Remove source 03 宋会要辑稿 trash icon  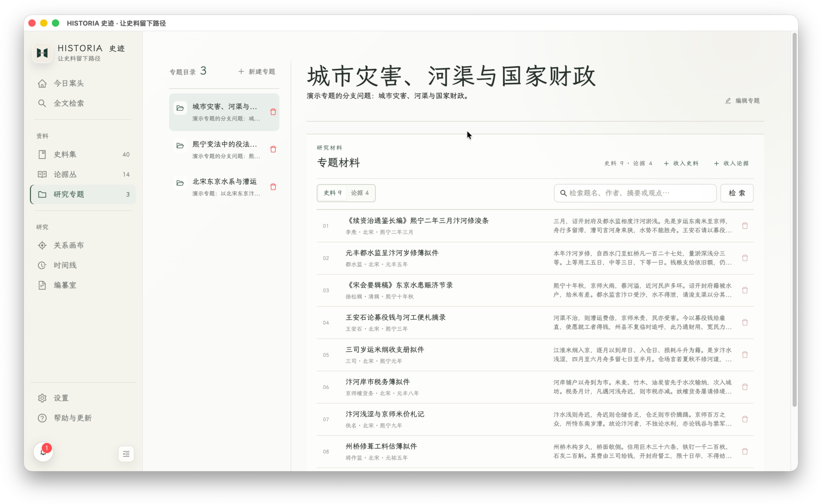[x=745, y=290]
